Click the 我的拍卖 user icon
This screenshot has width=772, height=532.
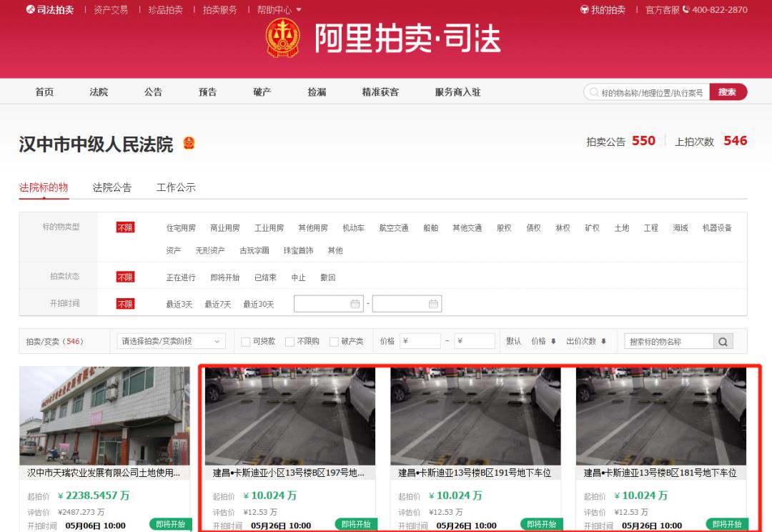coord(585,9)
